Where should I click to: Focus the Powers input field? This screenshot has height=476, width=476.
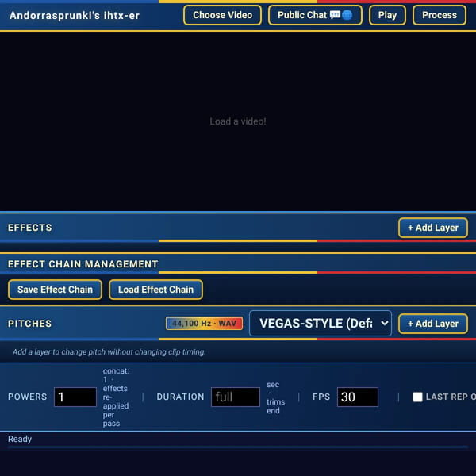[x=75, y=397]
